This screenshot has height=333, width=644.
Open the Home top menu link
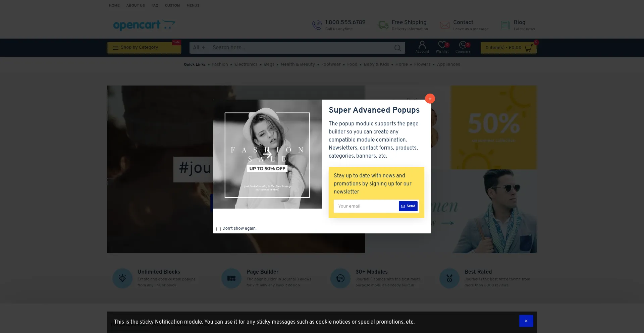click(114, 5)
